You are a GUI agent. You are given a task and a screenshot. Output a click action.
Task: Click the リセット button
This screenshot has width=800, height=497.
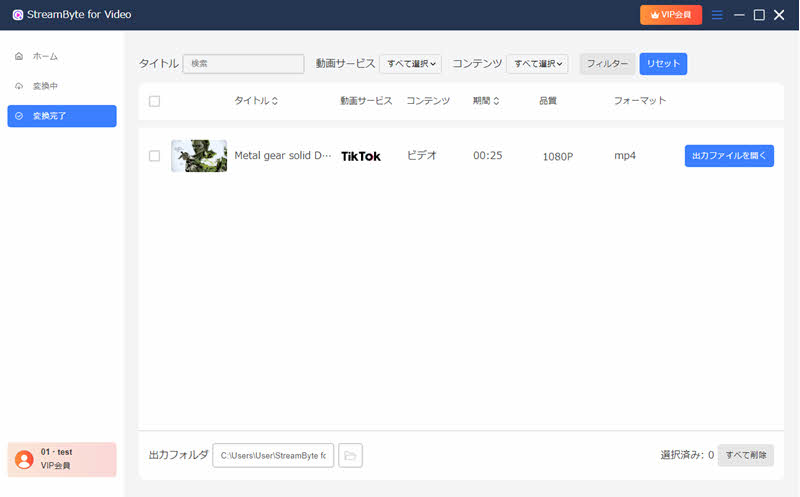[663, 64]
